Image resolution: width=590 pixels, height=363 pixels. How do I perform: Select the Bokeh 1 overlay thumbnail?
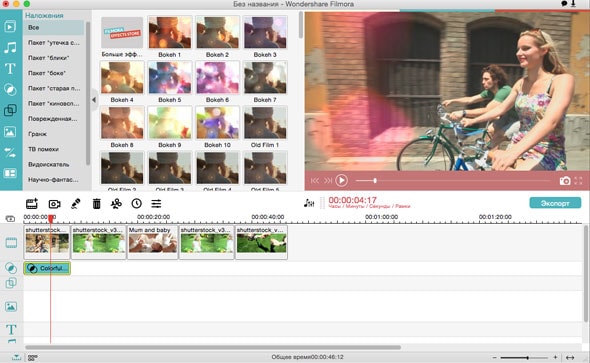[x=170, y=33]
